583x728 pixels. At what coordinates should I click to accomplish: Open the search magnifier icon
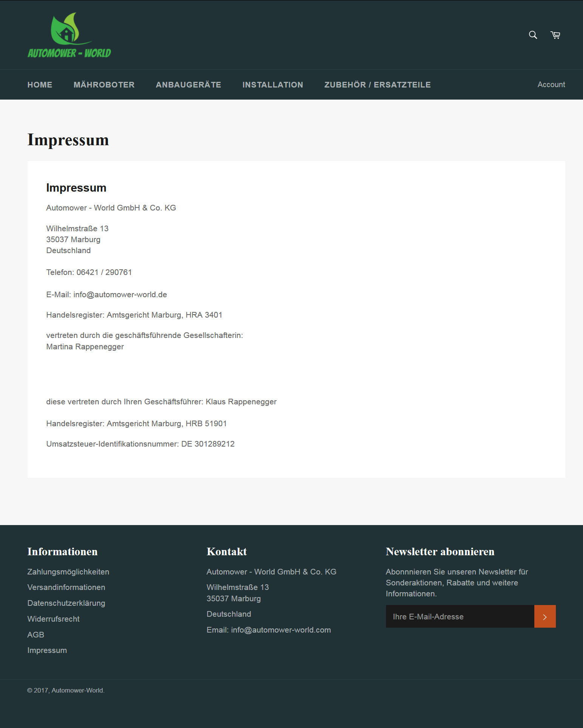533,35
